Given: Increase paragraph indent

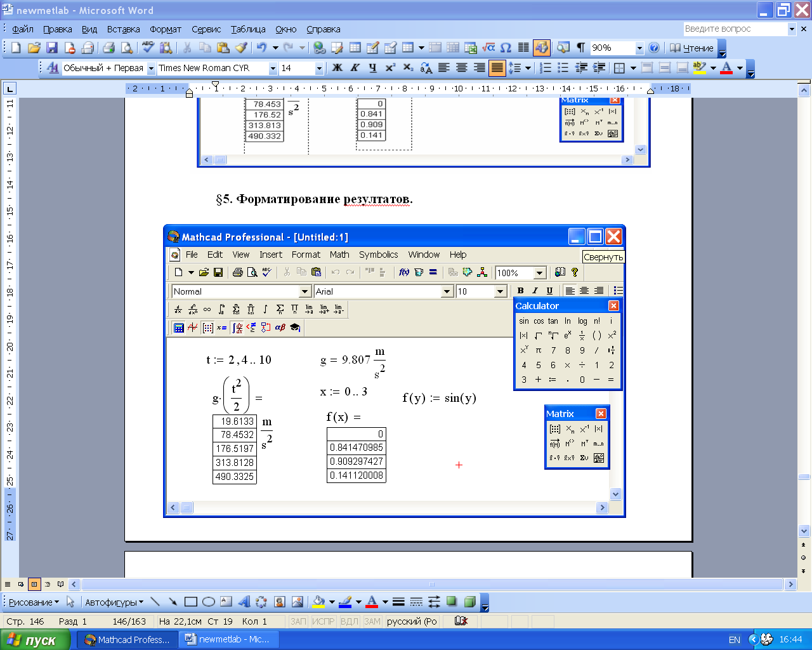Looking at the screenshot, I should [598, 68].
